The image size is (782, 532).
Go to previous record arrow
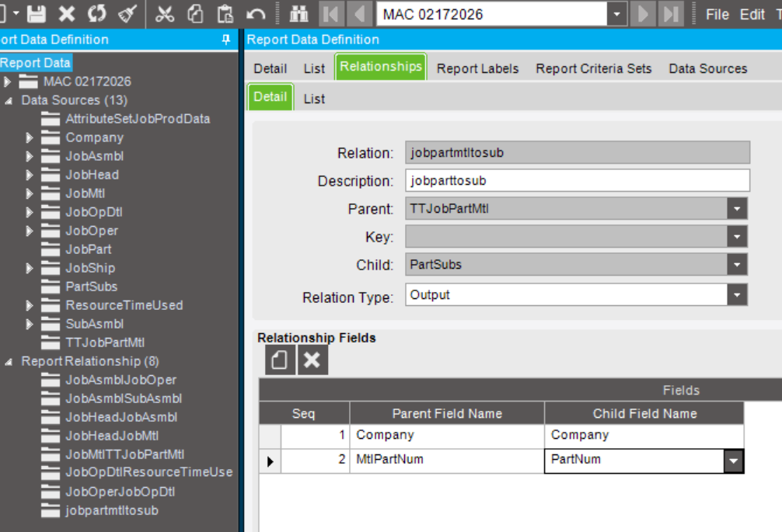click(x=359, y=14)
